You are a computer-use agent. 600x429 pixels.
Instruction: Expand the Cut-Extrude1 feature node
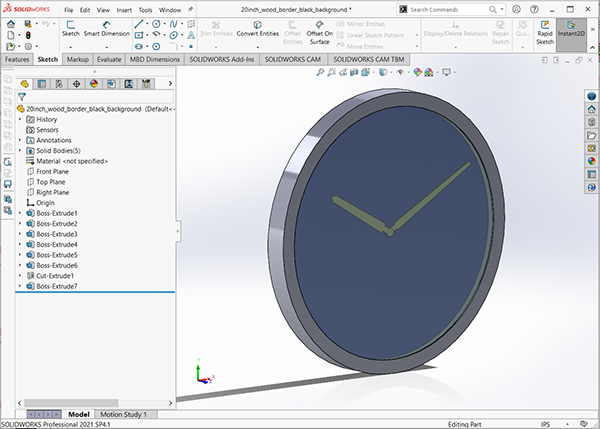pos(21,276)
